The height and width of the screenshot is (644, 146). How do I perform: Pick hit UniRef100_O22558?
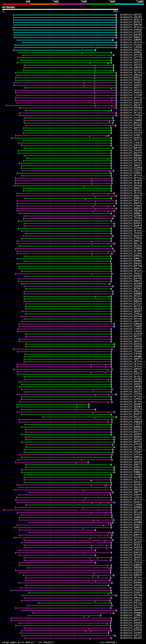coord(131,168)
